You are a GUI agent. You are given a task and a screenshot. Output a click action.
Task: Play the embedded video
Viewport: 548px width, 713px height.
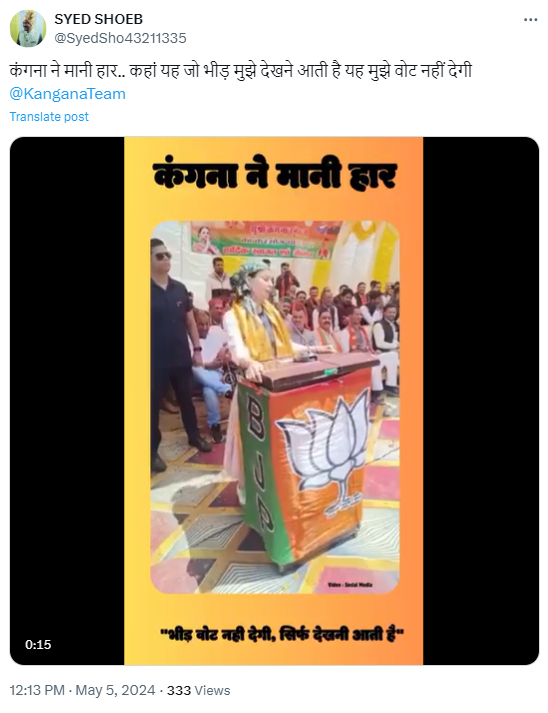tap(274, 401)
